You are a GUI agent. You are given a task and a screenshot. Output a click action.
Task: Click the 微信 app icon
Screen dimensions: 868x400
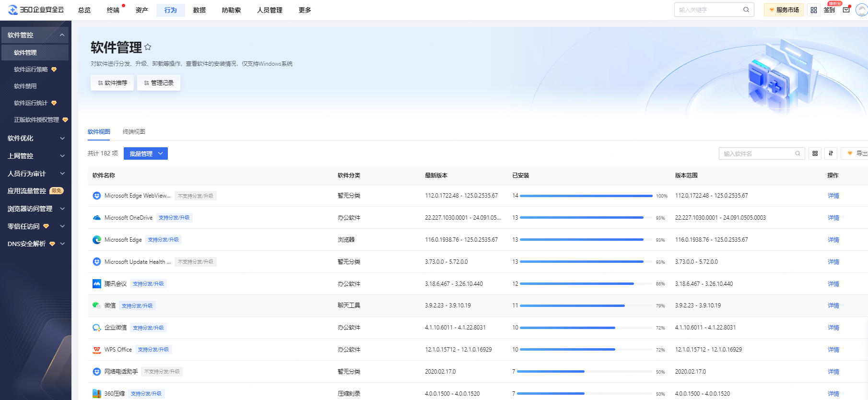[96, 306]
